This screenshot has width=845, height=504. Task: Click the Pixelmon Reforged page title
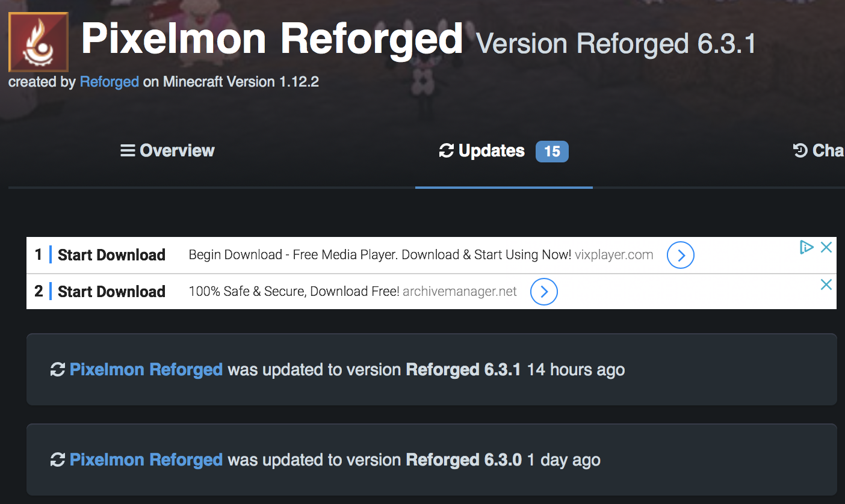[x=272, y=39]
